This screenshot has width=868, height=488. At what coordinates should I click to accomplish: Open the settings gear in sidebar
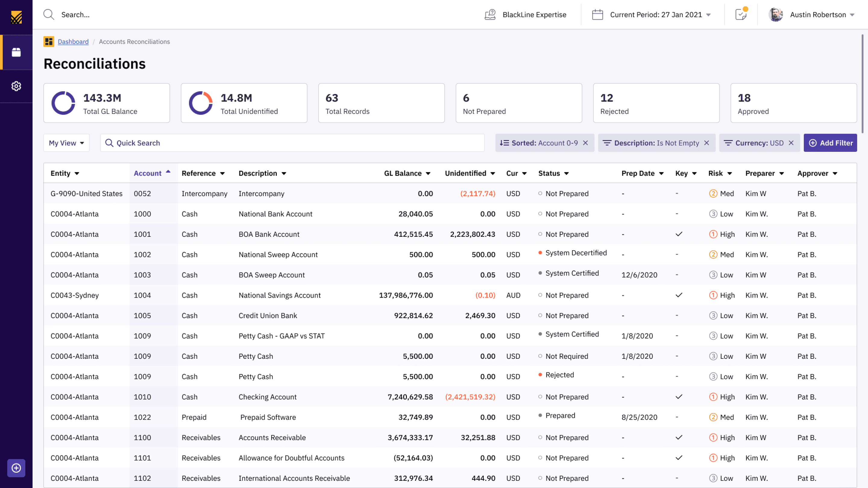click(16, 86)
